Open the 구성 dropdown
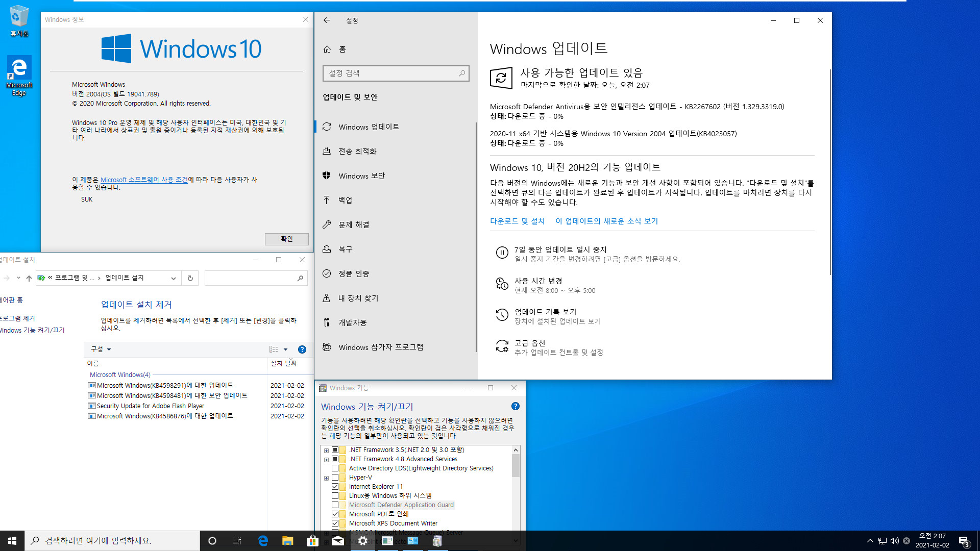This screenshot has width=980, height=551. 101,349
